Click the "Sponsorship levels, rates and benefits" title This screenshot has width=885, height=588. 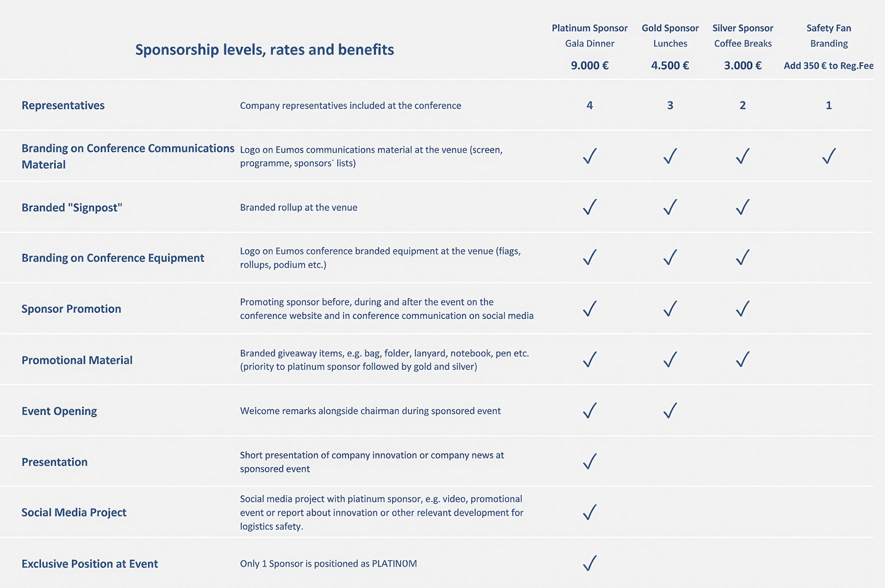pos(264,50)
